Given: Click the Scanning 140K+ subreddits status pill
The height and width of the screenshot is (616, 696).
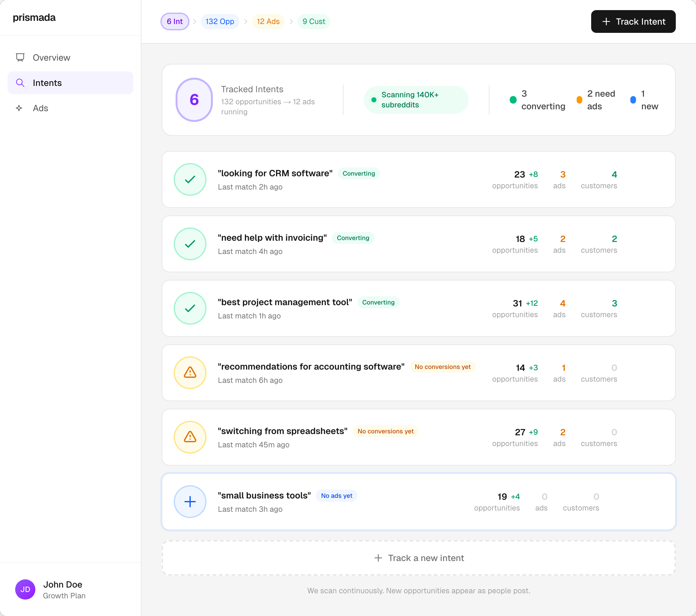Looking at the screenshot, I should (x=416, y=100).
